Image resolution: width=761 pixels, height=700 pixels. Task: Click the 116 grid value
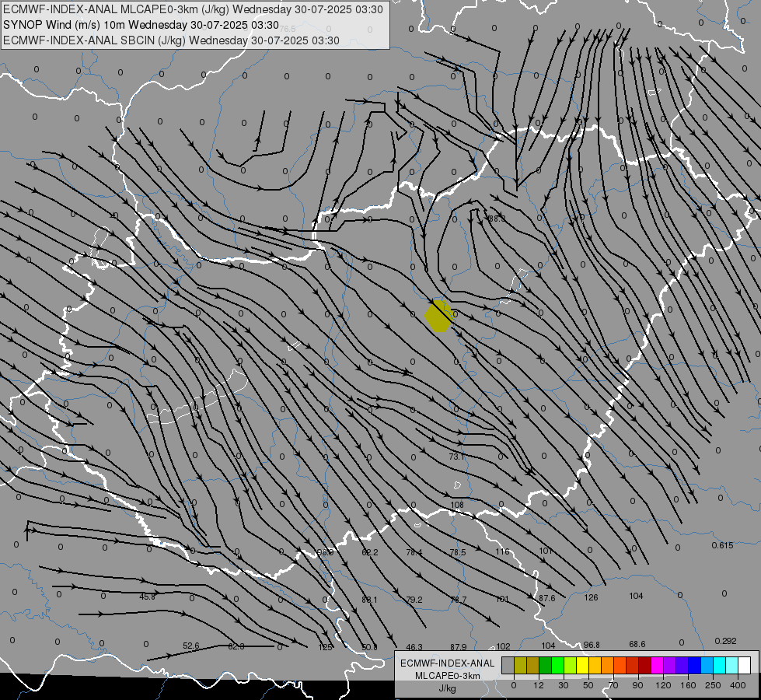503,551
